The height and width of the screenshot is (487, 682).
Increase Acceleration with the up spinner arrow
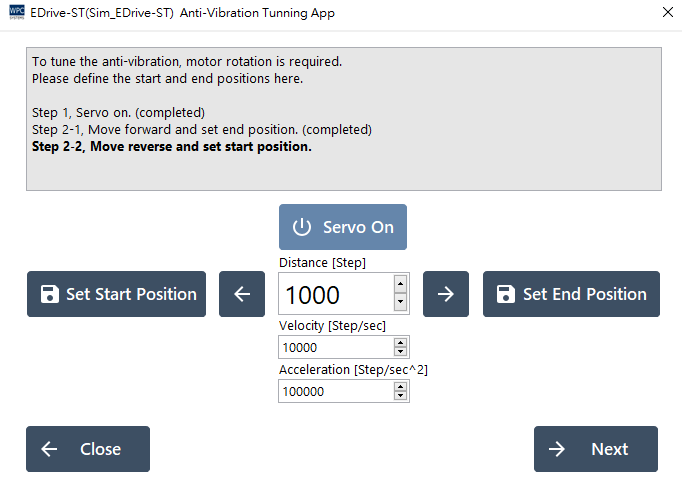click(x=401, y=388)
